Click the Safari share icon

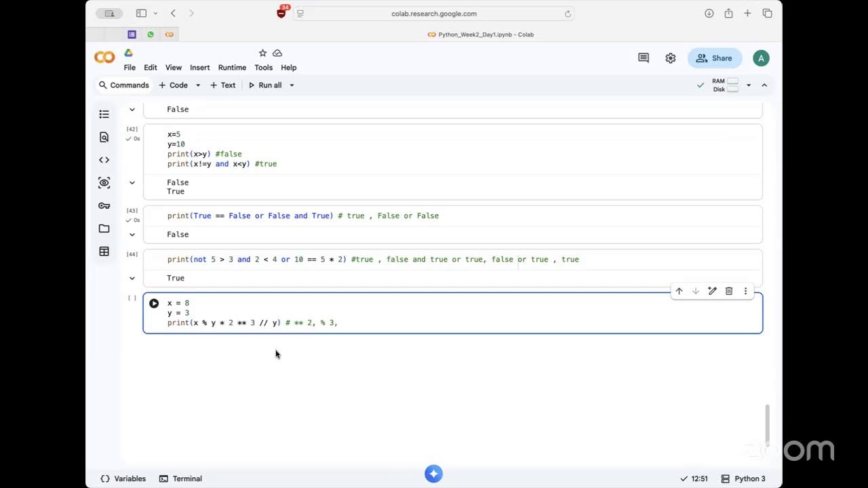728,14
